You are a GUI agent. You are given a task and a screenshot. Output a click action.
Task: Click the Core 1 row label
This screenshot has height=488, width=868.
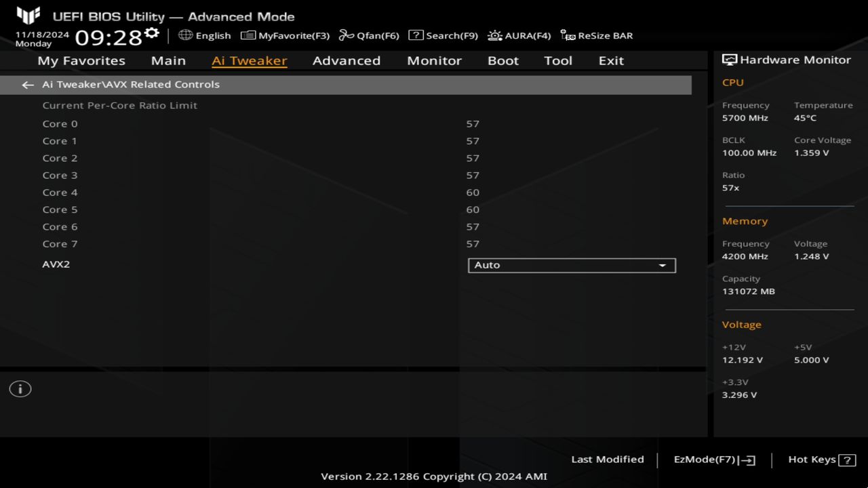click(60, 141)
